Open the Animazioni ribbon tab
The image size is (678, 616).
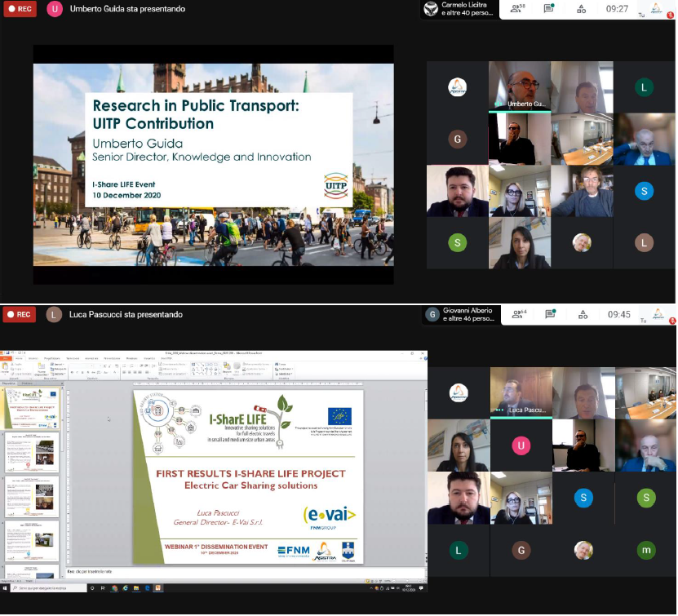point(91,358)
